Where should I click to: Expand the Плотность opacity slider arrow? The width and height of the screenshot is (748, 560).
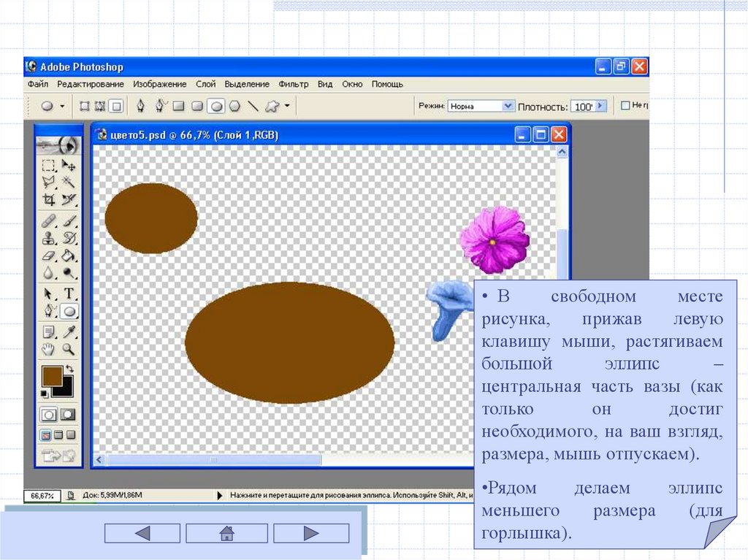click(x=600, y=106)
